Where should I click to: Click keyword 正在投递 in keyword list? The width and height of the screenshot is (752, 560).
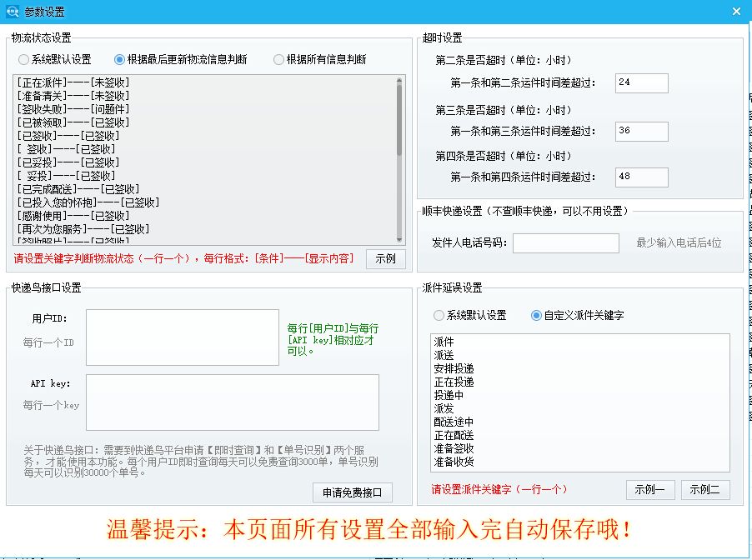[x=454, y=382]
